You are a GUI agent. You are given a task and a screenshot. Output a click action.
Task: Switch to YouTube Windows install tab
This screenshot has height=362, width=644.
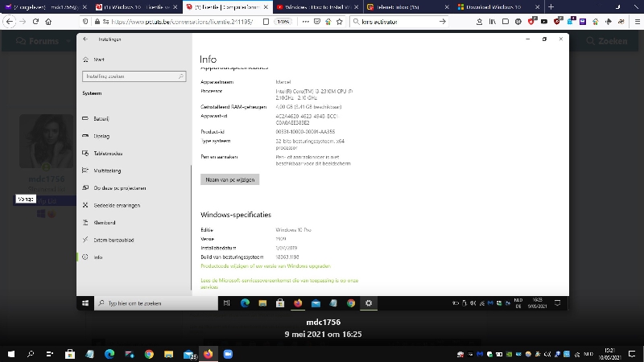pos(314,6)
